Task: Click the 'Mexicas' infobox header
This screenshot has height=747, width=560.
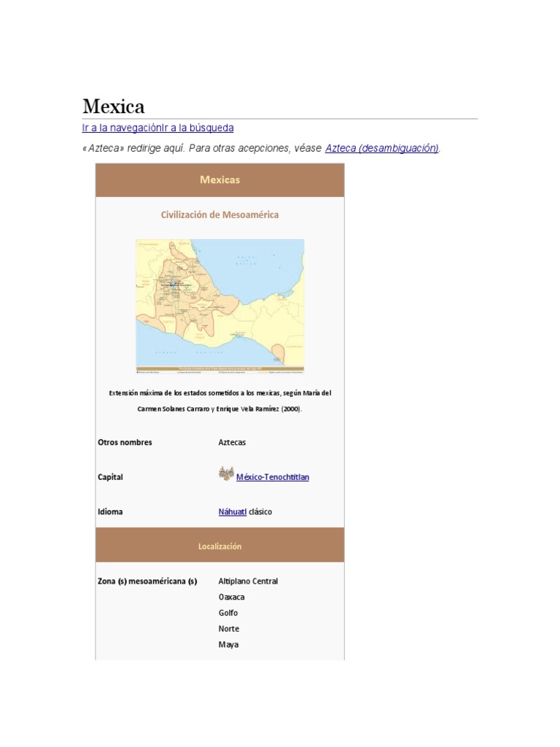Action: (x=220, y=180)
